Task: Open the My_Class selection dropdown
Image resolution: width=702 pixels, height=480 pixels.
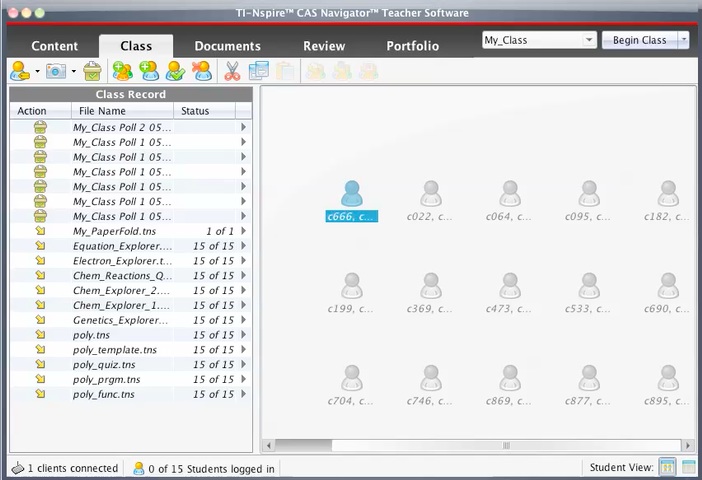Action: click(x=588, y=41)
